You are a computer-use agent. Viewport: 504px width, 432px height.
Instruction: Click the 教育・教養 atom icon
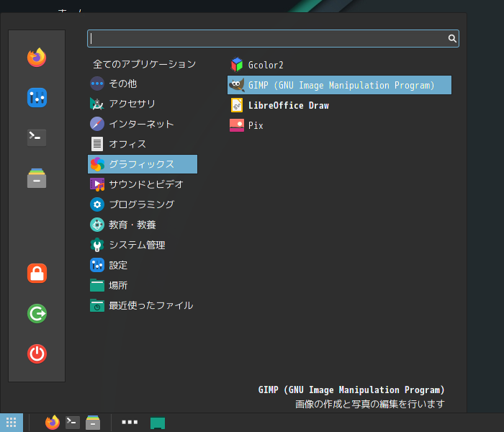97,225
